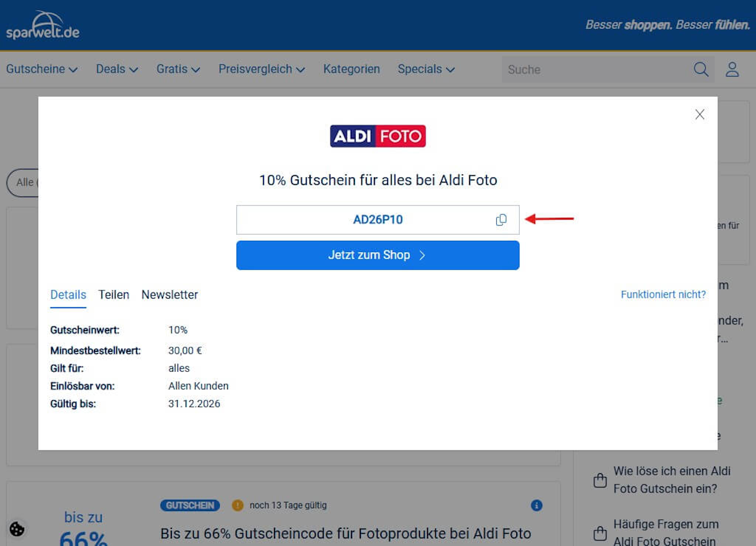Image resolution: width=756 pixels, height=546 pixels.
Task: Switch to the Details tab
Action: (68, 295)
